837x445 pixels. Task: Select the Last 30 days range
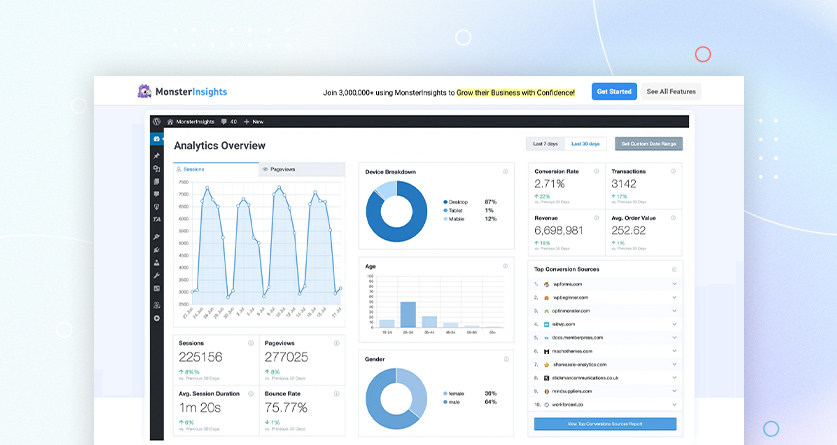click(x=585, y=144)
